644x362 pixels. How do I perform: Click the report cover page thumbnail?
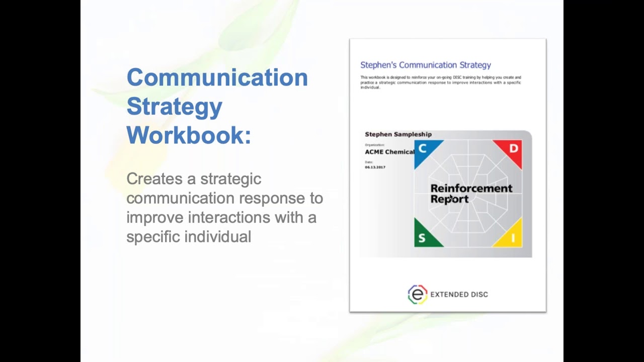click(x=448, y=175)
